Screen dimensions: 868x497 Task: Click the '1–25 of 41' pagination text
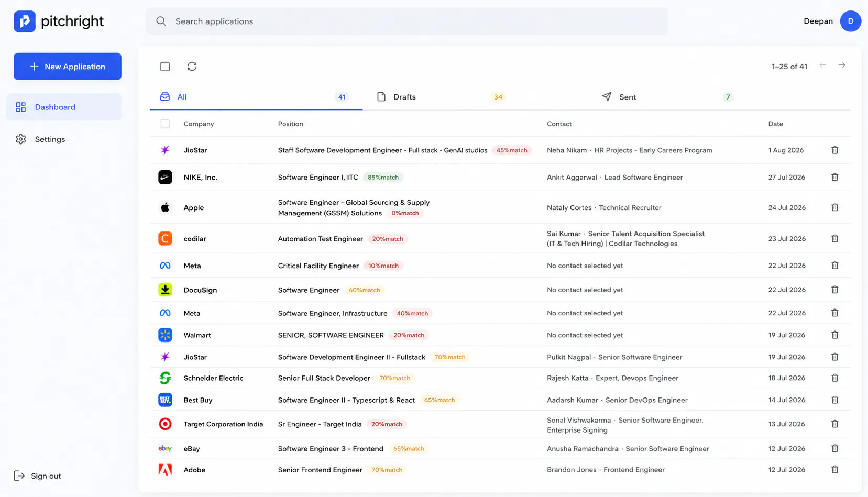click(789, 67)
